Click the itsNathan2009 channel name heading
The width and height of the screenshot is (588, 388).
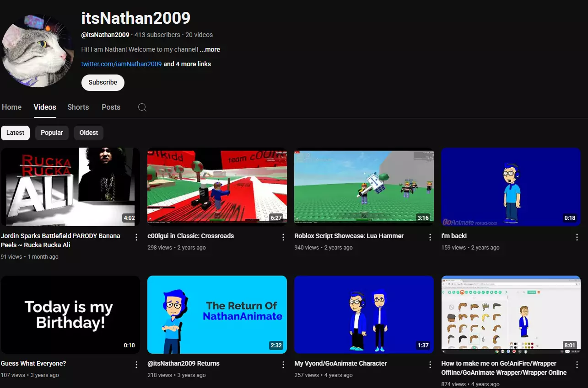point(136,18)
